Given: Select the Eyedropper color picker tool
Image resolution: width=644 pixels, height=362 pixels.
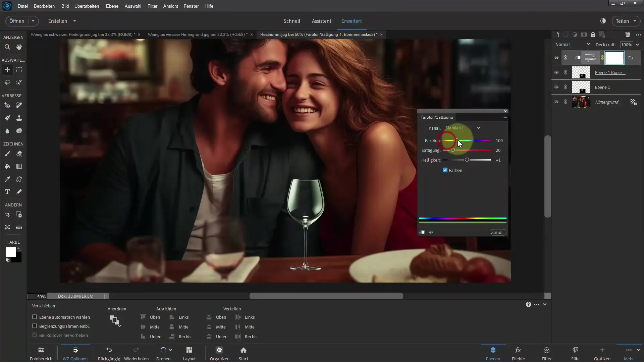Looking at the screenshot, I should tap(7, 179).
